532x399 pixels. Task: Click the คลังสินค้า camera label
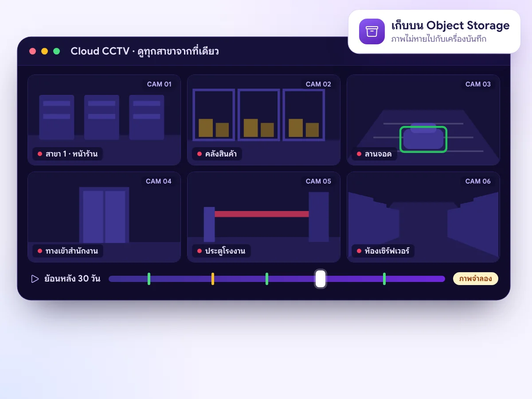point(217,154)
